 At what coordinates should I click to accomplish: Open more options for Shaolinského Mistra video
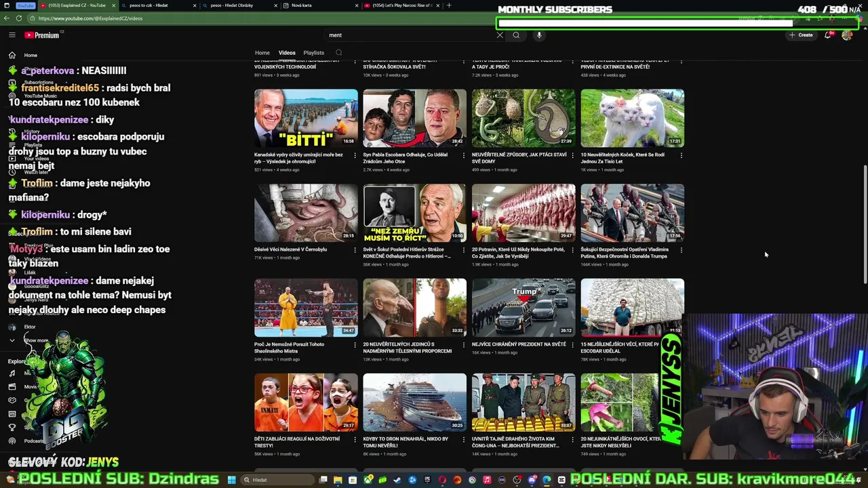(355, 345)
